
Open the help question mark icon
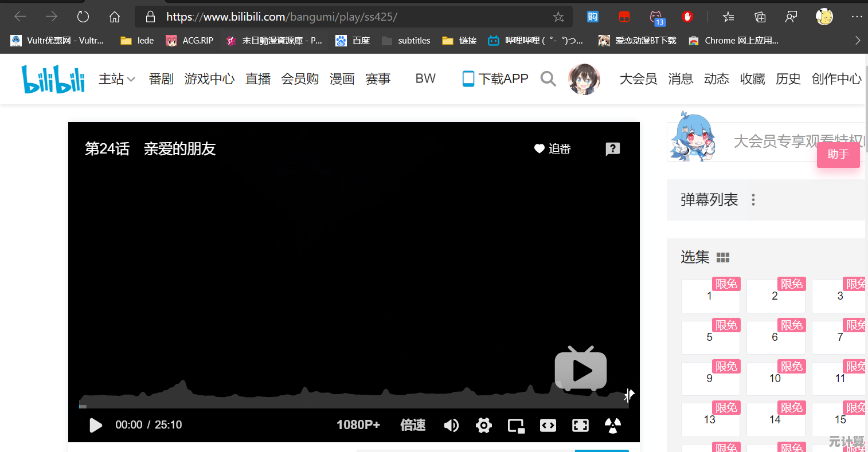[x=612, y=149]
